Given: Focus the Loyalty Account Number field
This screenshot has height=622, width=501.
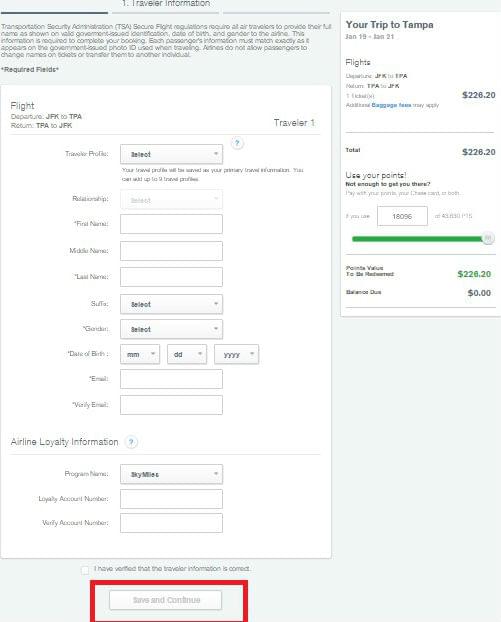Looking at the screenshot, I should (x=171, y=499).
